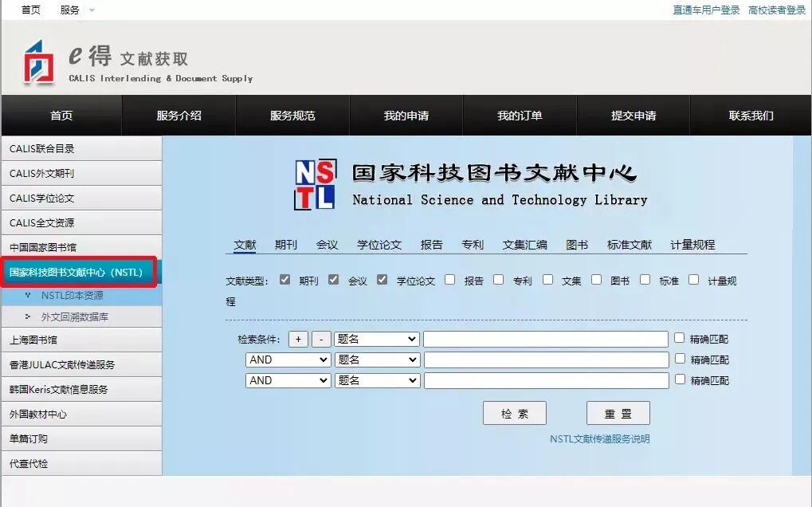
Task: Focus the third search text field
Action: click(547, 380)
